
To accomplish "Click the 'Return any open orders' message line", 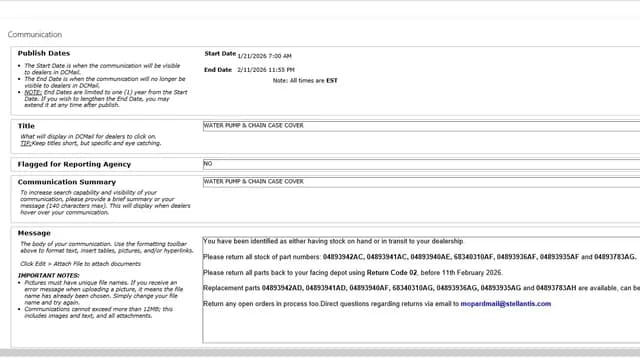I will click(377, 304).
